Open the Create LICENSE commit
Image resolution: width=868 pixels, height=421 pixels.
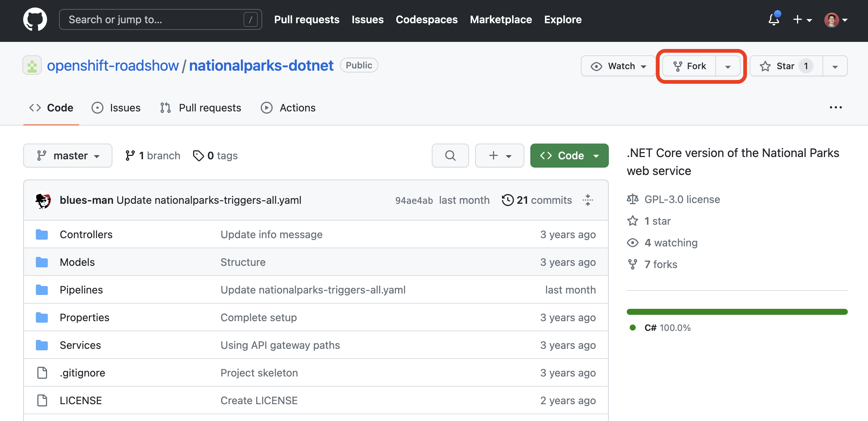[259, 400]
